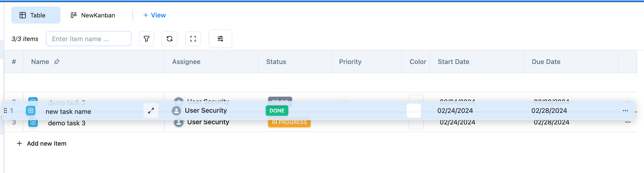Open more options for demo task 3 row
The width and height of the screenshot is (644, 173).
(628, 122)
